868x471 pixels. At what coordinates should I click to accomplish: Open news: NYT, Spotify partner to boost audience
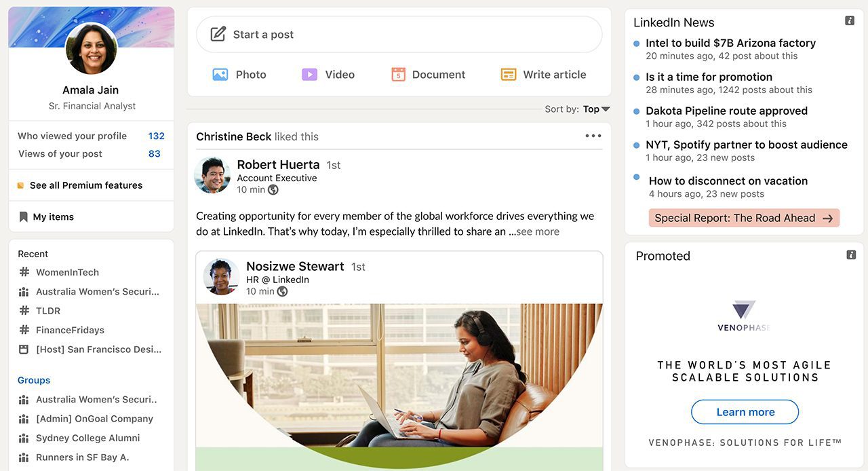(747, 145)
